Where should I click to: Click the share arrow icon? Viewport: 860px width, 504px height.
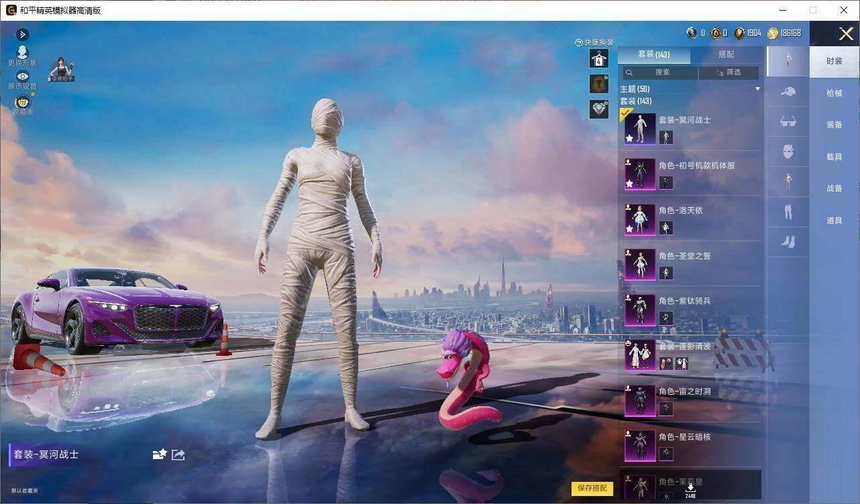(178, 454)
